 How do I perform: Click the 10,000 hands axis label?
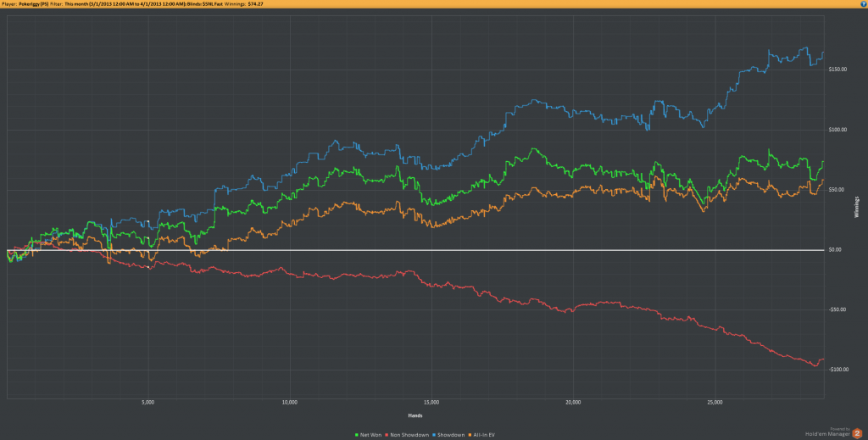(290, 403)
